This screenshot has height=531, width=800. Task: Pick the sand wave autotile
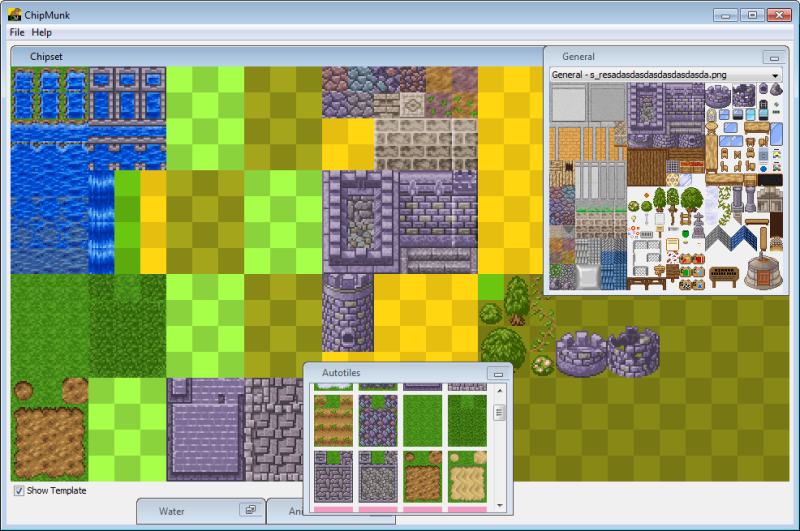(468, 475)
